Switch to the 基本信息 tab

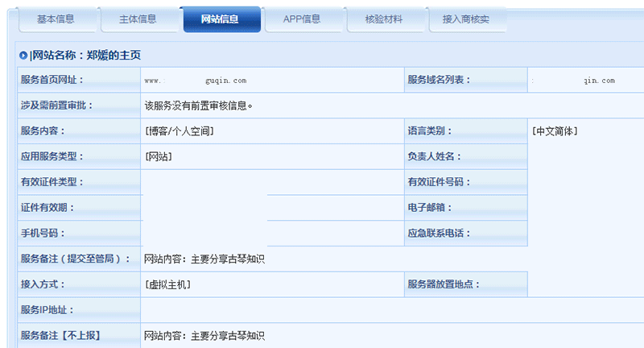pyautogui.click(x=56, y=19)
